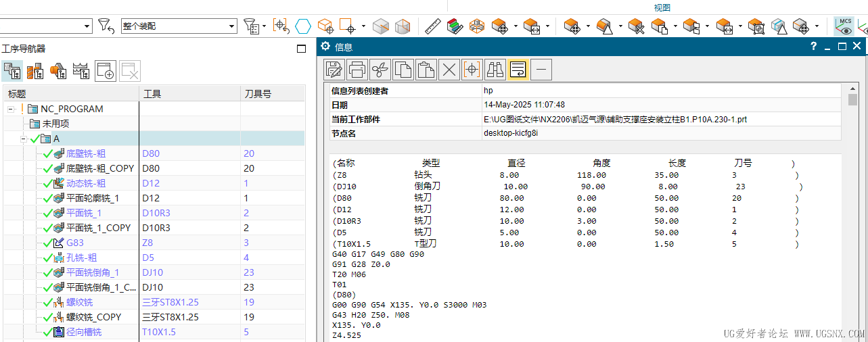Open dropdown beside the square crosshair icon

[x=363, y=27]
